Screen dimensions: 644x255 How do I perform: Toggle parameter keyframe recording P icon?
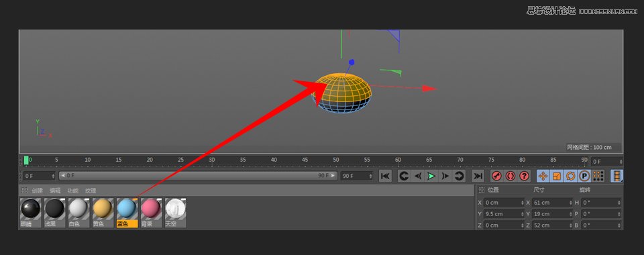click(x=584, y=176)
